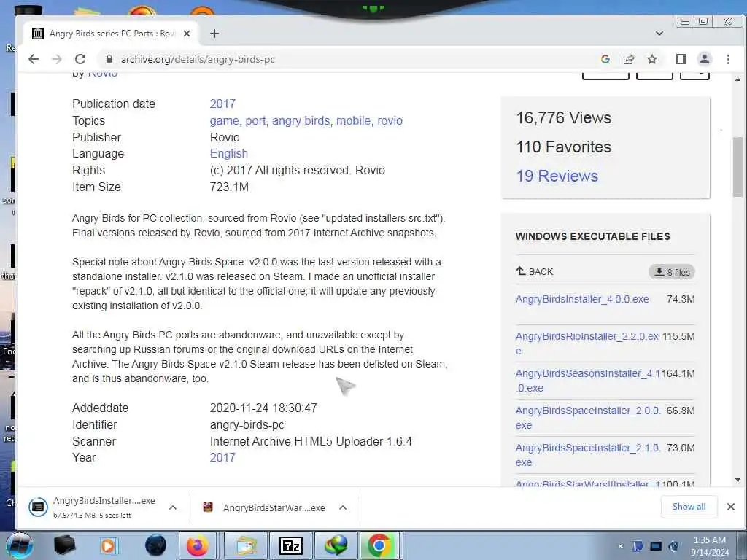Viewport: 747px width, 560px height.
Task: Open the 'port' topic link
Action: click(256, 120)
